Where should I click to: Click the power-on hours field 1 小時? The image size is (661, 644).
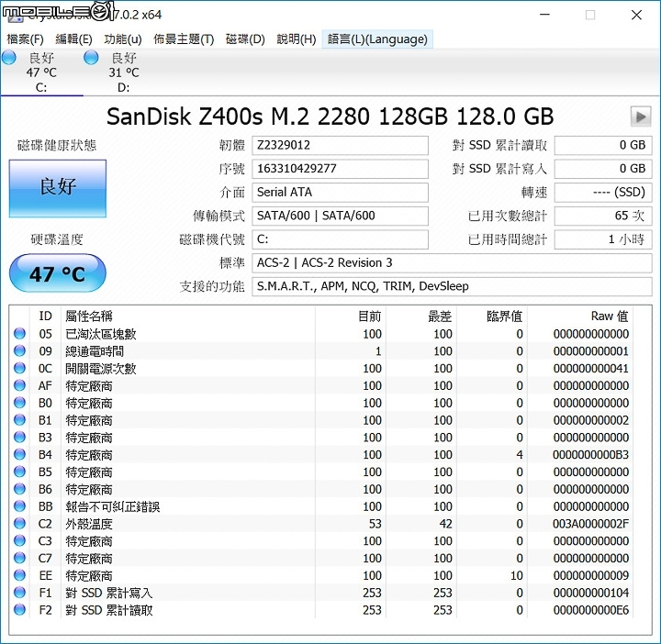(x=603, y=239)
